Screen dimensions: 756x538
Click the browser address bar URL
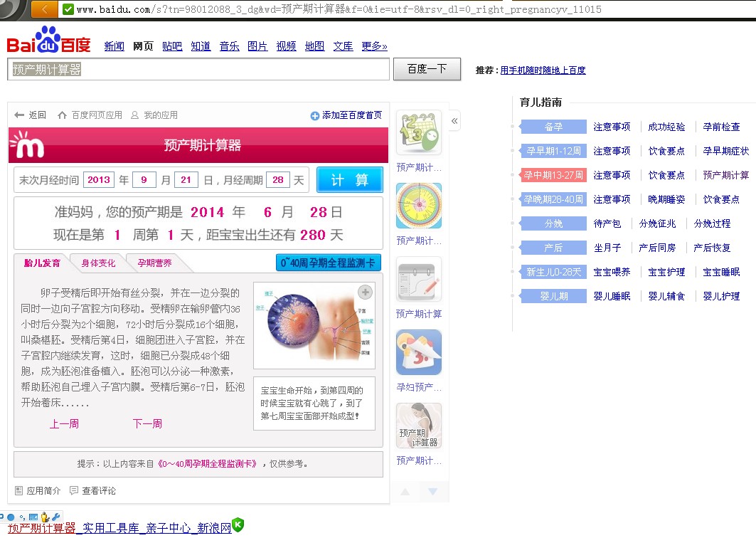tap(339, 9)
